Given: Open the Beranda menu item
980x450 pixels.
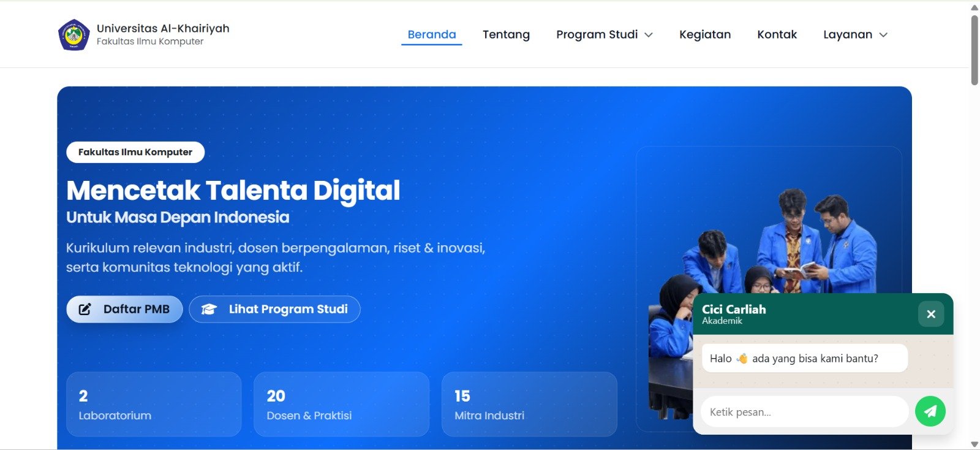Looking at the screenshot, I should [432, 34].
